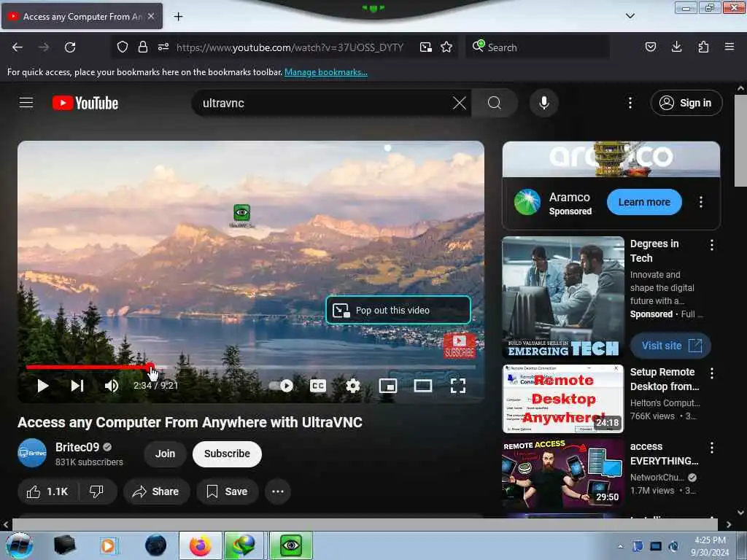
Task: Open options for access EVERYTHING video
Action: [x=712, y=447]
